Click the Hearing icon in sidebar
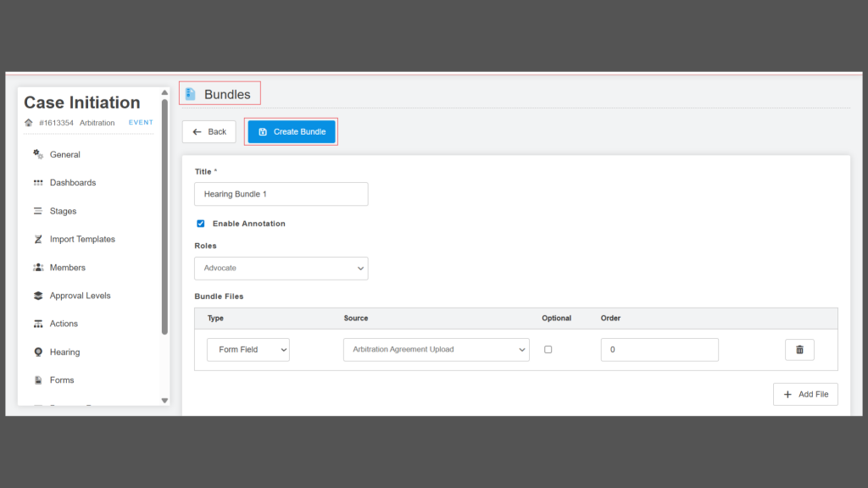Image resolution: width=868 pixels, height=488 pixels. click(x=38, y=352)
